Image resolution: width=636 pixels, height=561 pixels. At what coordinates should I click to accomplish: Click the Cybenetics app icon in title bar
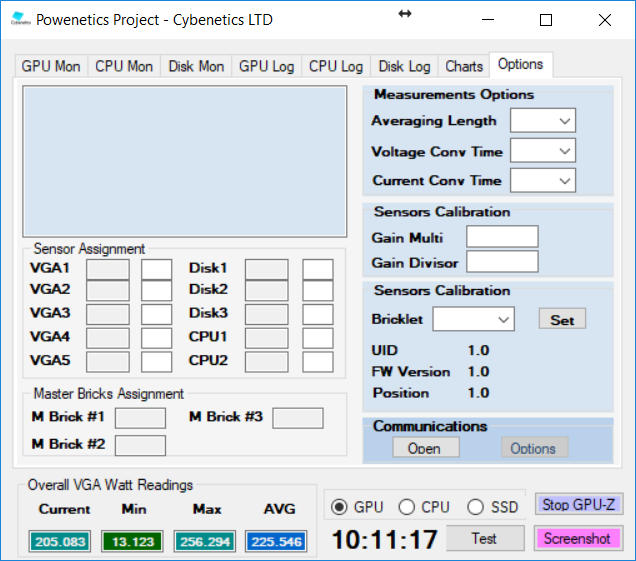pyautogui.click(x=20, y=19)
